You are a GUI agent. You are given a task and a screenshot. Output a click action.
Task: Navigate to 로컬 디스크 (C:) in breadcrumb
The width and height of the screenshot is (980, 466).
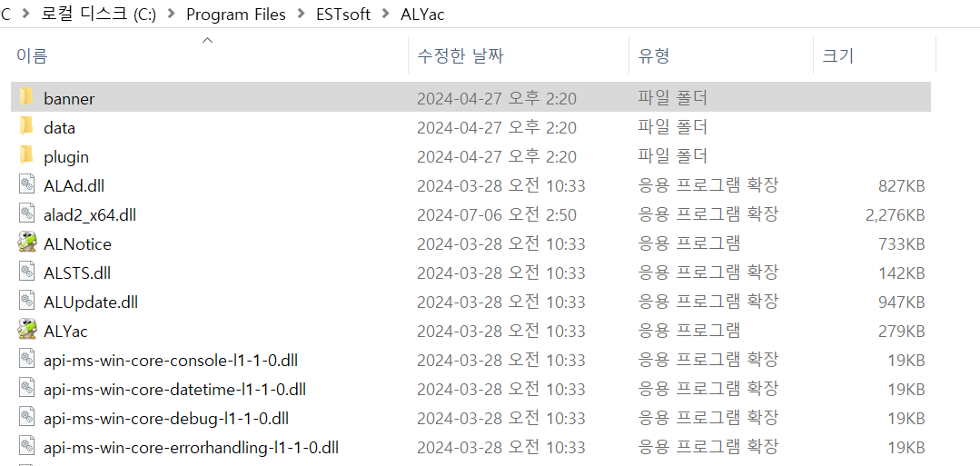99,14
